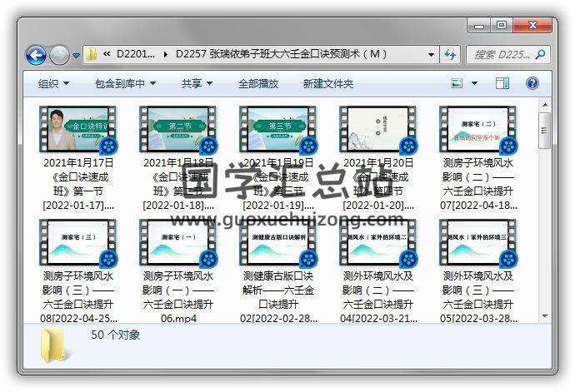
Task: Refresh the folder view
Action: (450, 55)
